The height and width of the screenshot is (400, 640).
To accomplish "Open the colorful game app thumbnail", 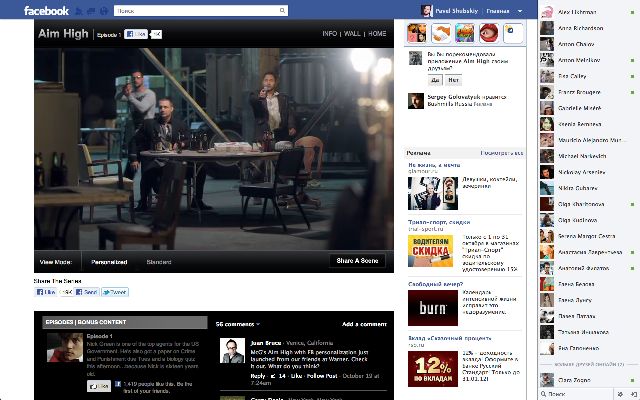I will 465,33.
